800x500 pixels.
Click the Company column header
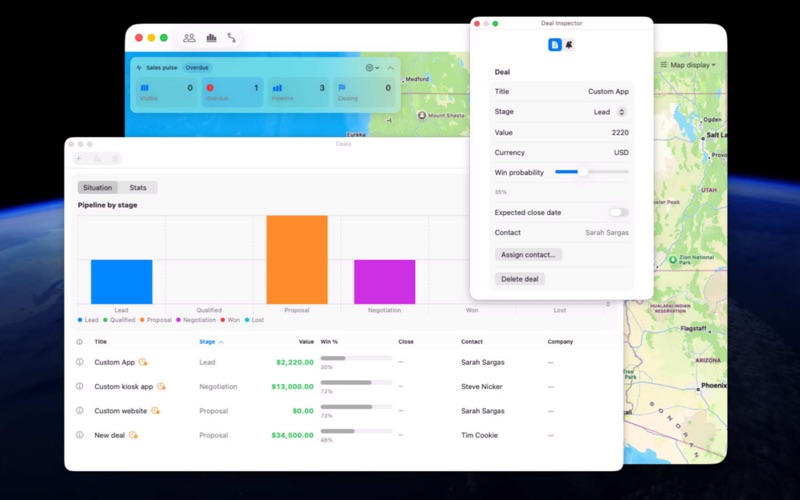[x=560, y=342]
